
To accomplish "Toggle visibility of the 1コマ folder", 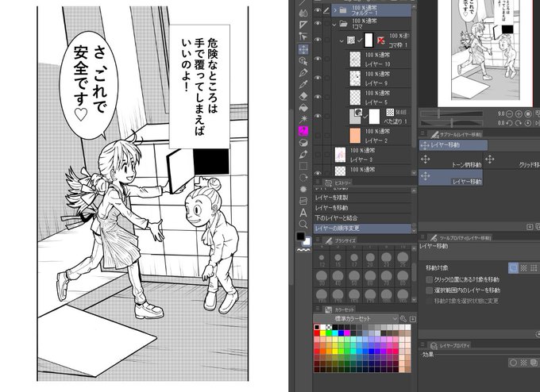I will pos(318,23).
